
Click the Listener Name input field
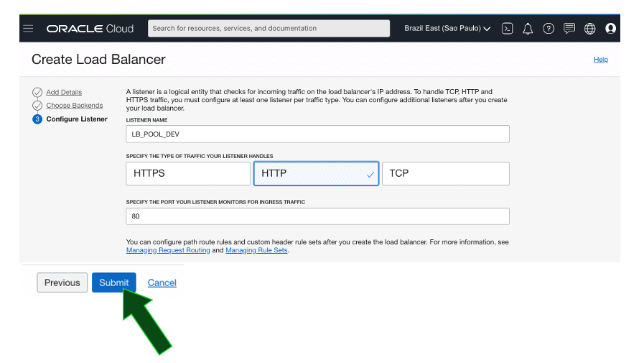click(x=317, y=134)
